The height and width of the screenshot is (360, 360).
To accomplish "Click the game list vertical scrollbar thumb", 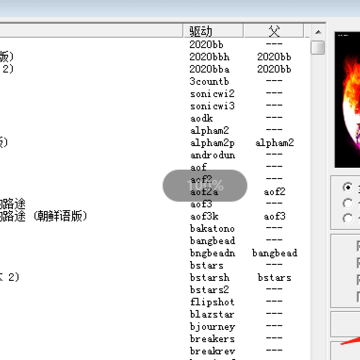I will point(318,47).
